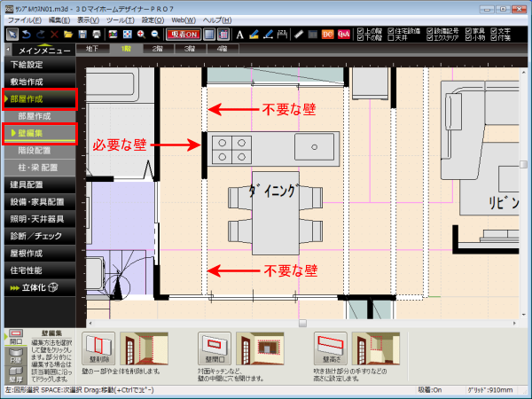
Task: Uncheck the エクステリア exterior checkbox
Action: [431, 38]
